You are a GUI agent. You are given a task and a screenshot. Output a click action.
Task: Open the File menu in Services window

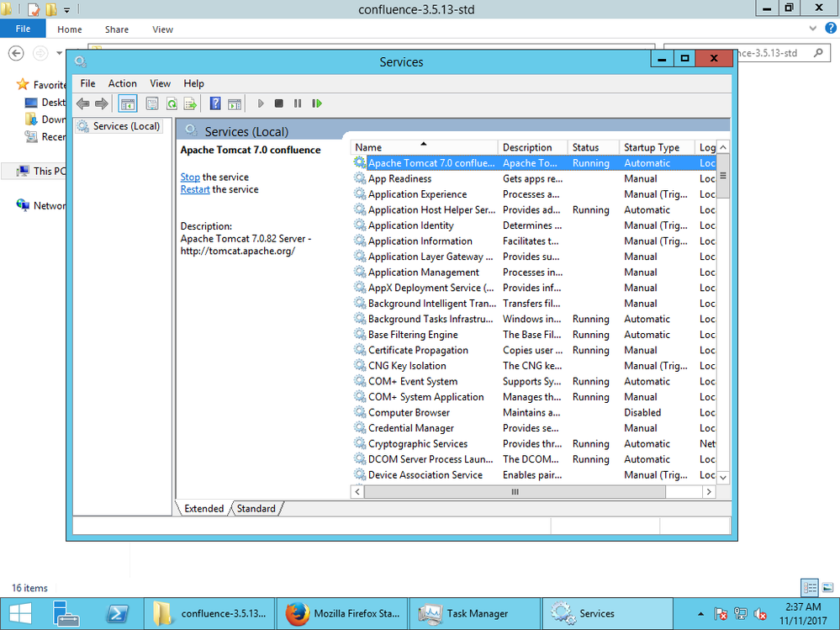[87, 83]
